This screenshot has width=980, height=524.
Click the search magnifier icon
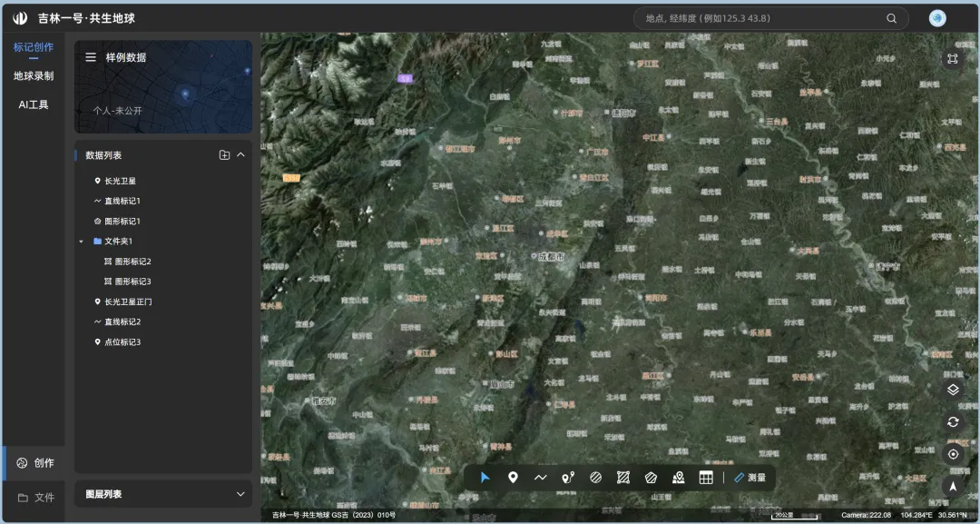coord(892,18)
